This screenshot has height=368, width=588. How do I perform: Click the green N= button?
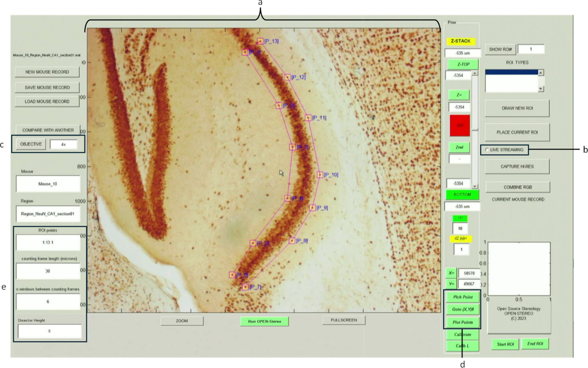point(460,218)
